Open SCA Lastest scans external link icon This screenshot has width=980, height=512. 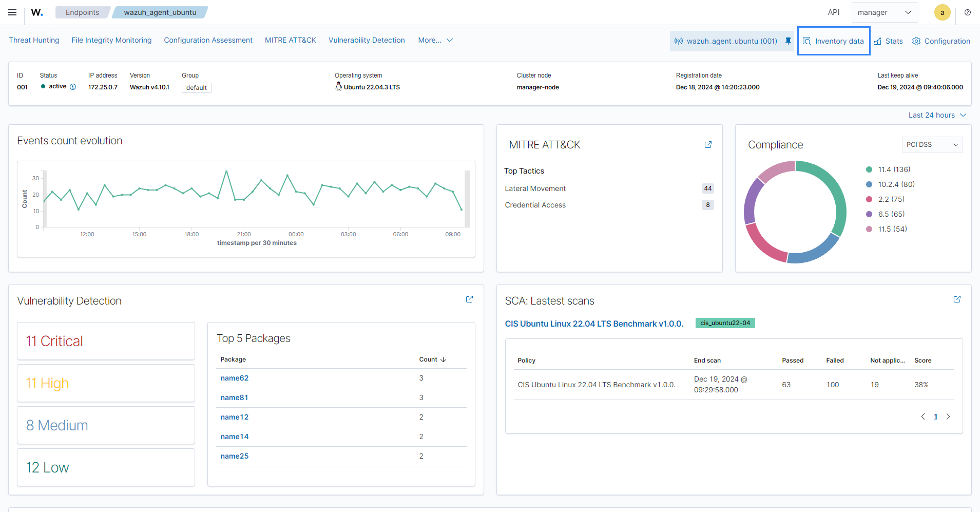pyautogui.click(x=957, y=299)
